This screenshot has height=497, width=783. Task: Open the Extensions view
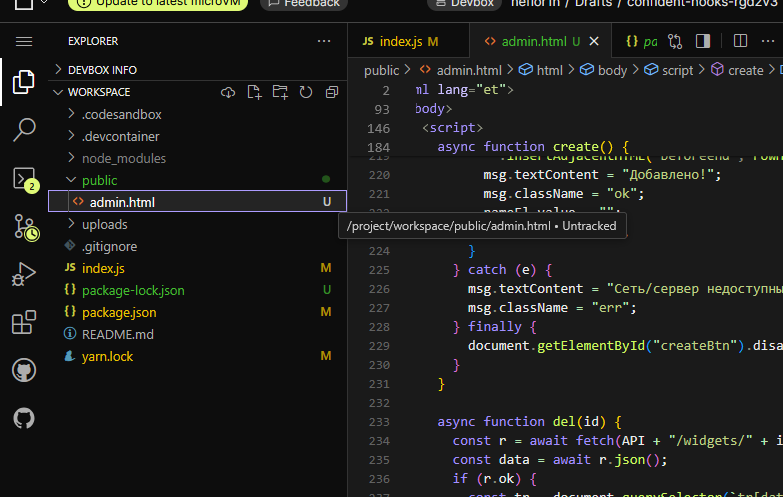point(24,323)
